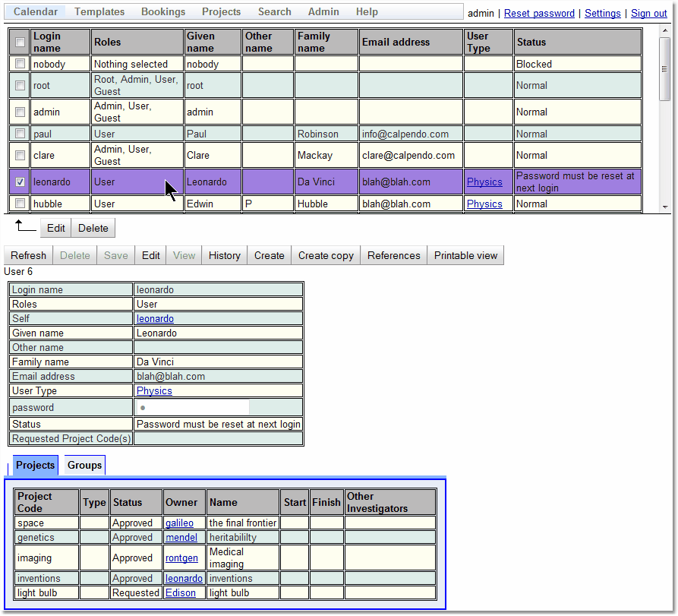678x616 pixels.
Task: Open the Printable view
Action: click(x=465, y=255)
